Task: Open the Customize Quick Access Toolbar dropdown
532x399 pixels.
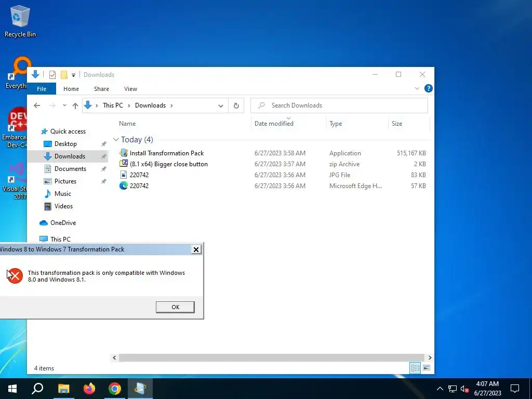Action: pos(73,75)
